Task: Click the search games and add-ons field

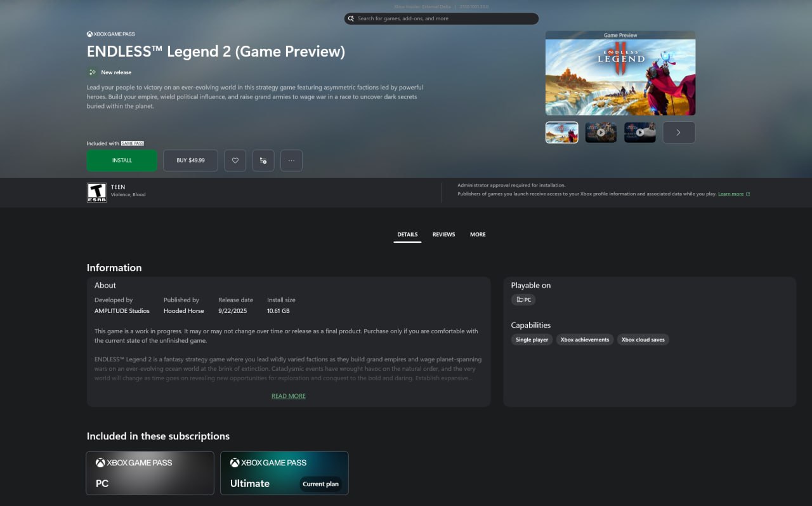Action: (444, 19)
